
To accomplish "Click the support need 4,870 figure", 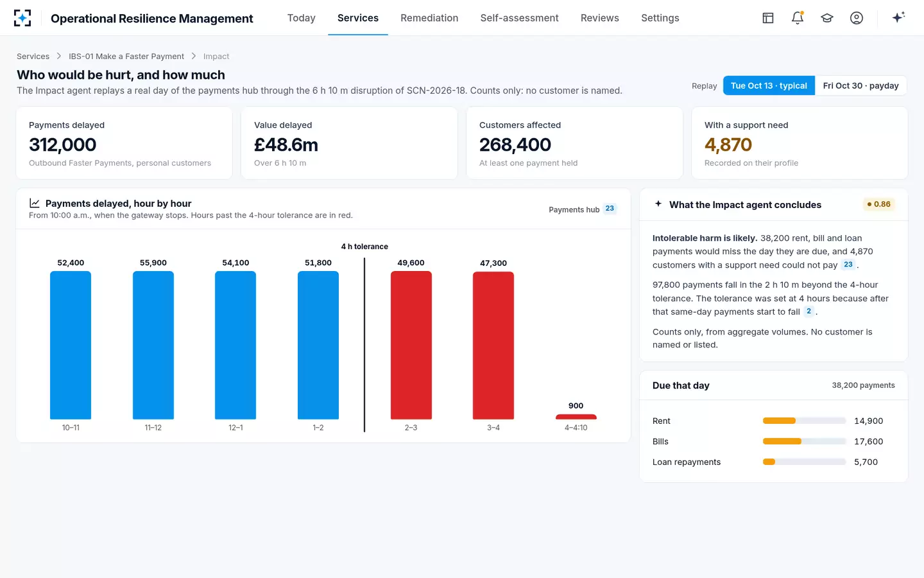I will (728, 144).
